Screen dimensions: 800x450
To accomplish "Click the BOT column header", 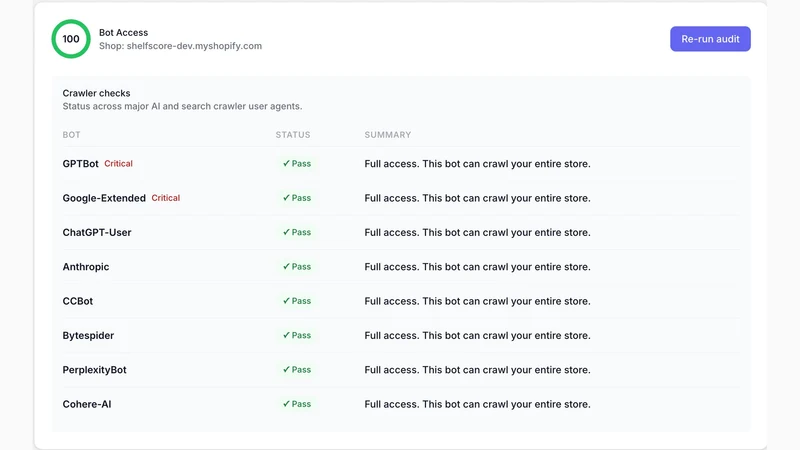I will tap(71, 135).
